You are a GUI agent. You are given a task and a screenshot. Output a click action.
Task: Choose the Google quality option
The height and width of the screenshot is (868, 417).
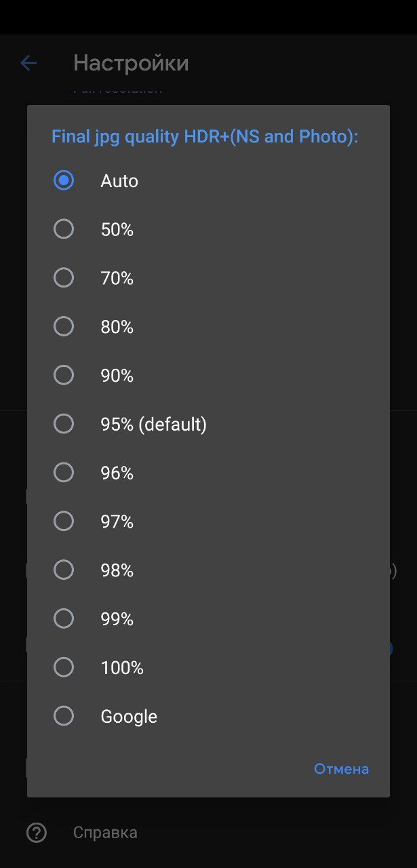(x=64, y=716)
